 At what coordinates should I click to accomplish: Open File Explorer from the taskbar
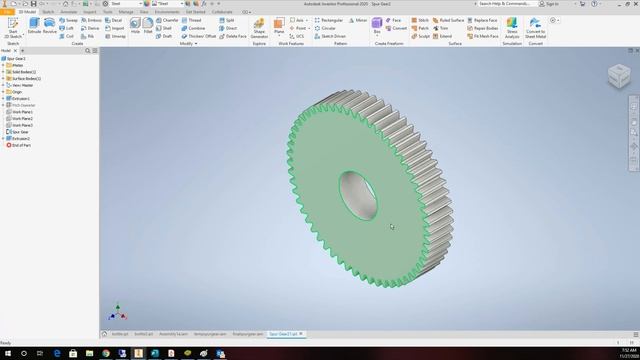coord(89,353)
